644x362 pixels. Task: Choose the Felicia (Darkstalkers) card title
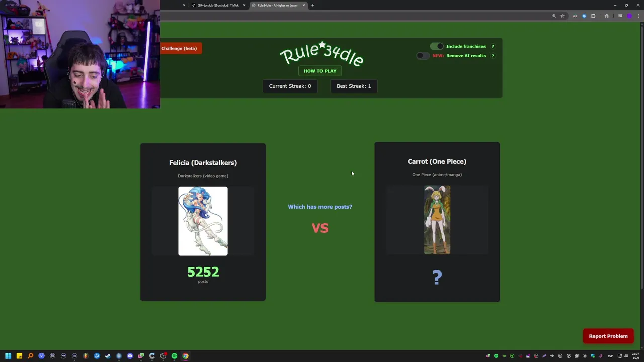(203, 163)
